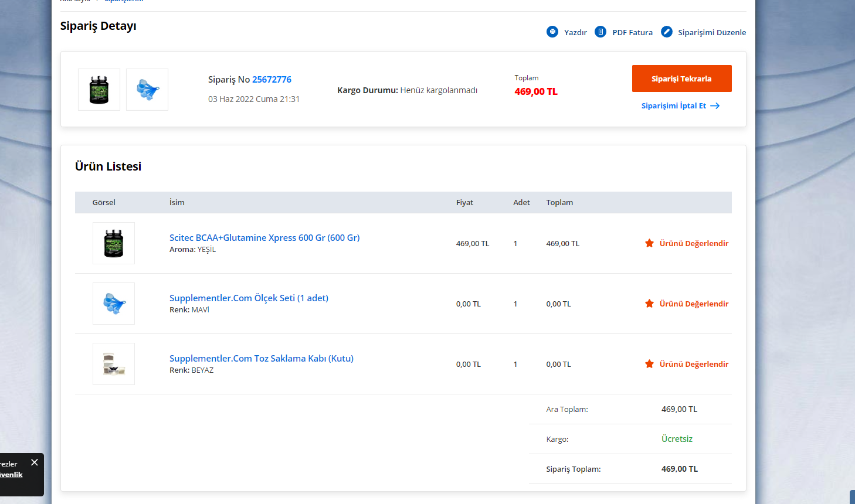Open Supplementler.Com Toz Saklama Kabı product link
Screen dimensions: 855x504
click(262, 359)
